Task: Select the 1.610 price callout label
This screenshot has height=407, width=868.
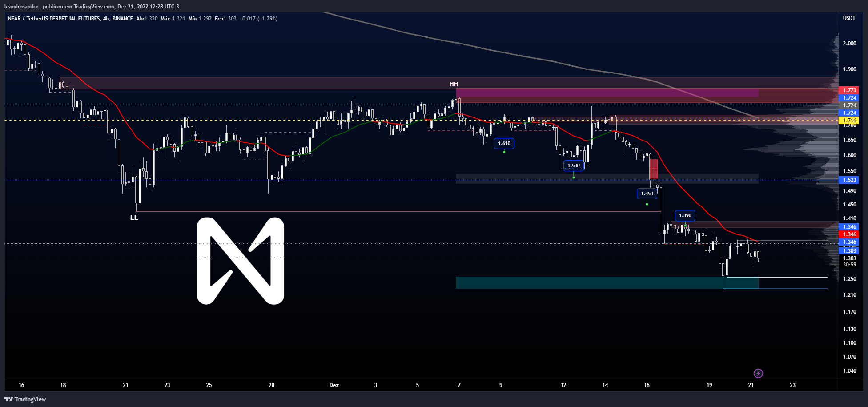Action: click(x=504, y=143)
